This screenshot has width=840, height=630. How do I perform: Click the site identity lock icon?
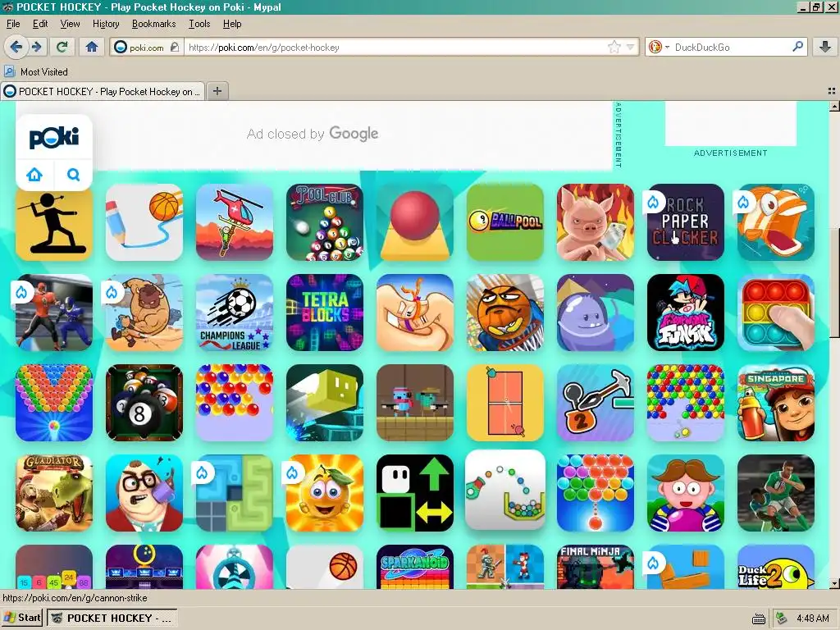coord(175,47)
